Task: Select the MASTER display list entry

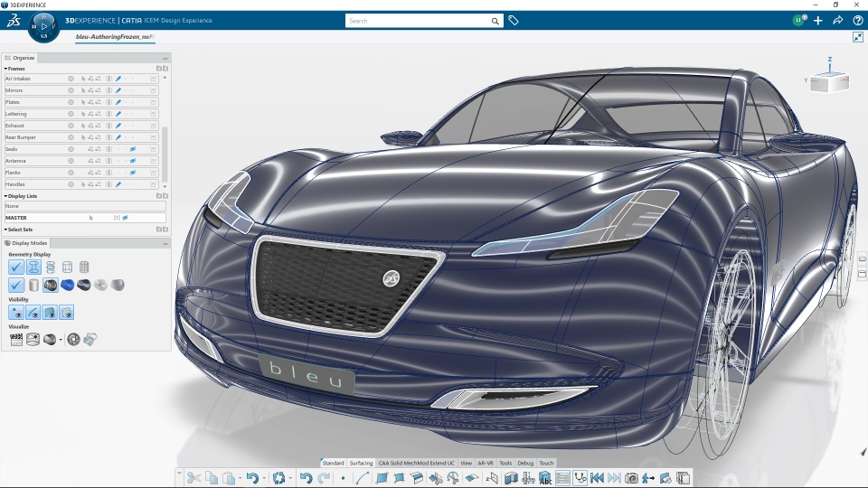Action: pyautogui.click(x=16, y=218)
